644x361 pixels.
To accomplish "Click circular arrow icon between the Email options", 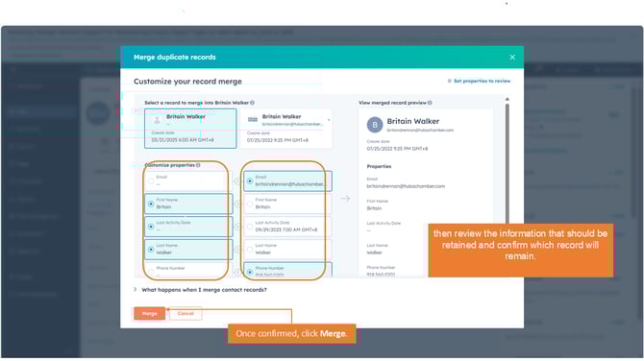I will 237,180.
